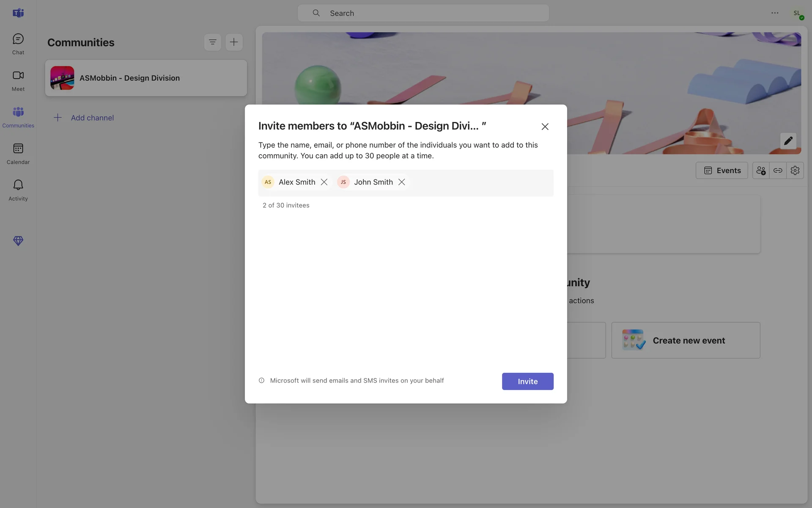Click the filter communities icon
Screen dimensions: 812x508
212,42
